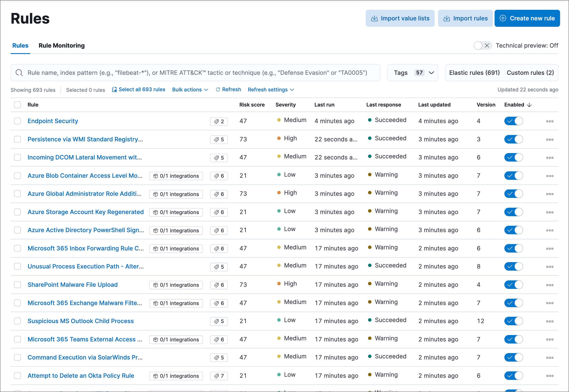Switch to the Rule Monitoring tab
This screenshot has width=569, height=392.
(62, 45)
